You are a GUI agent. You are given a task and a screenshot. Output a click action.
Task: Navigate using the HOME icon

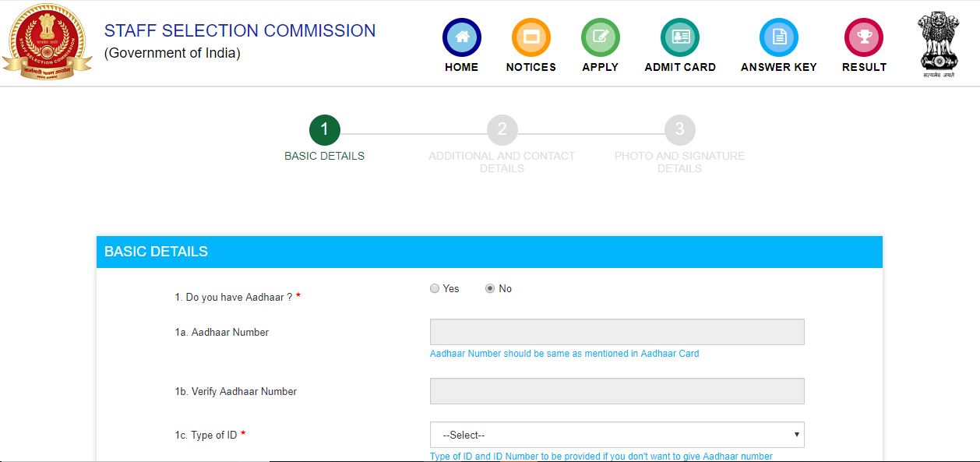coord(461,36)
